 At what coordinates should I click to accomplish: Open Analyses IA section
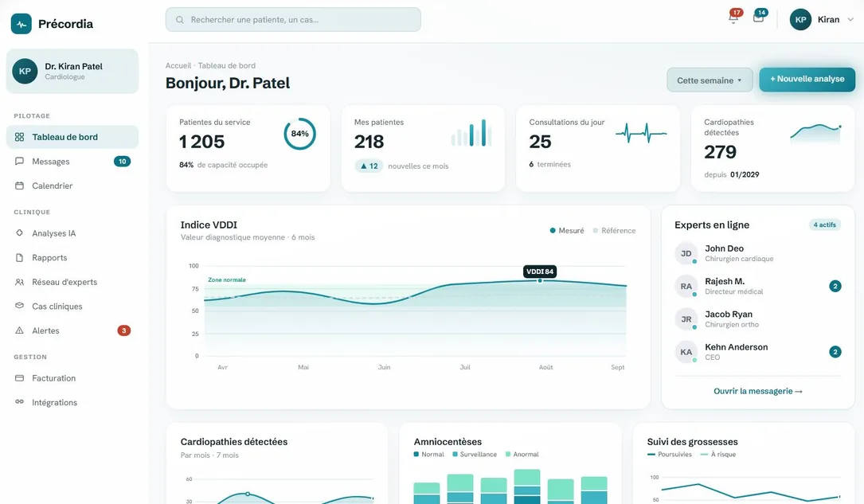pos(72,233)
